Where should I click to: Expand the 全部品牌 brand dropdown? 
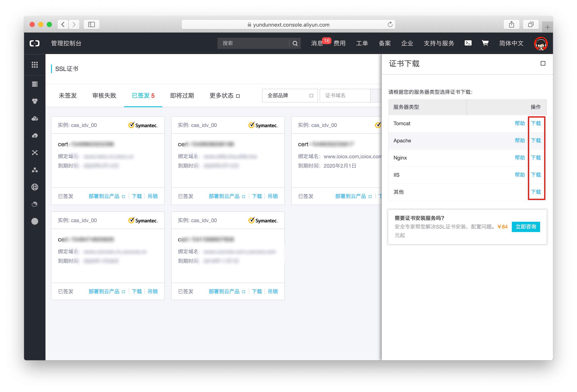click(x=290, y=96)
